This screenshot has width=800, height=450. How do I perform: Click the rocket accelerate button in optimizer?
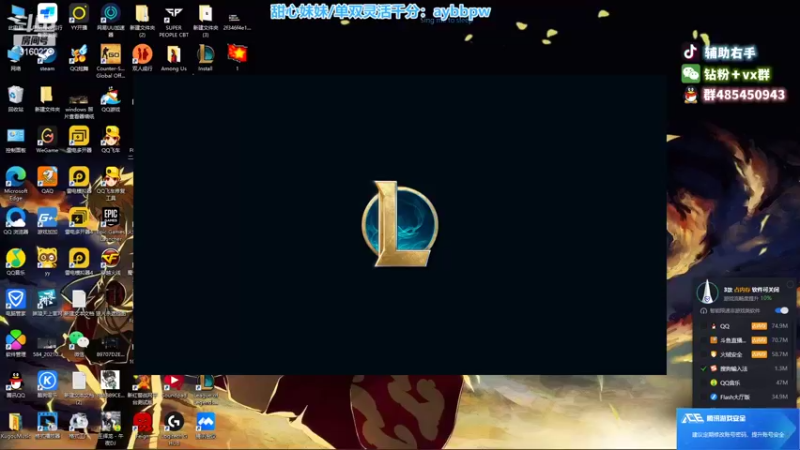[707, 292]
